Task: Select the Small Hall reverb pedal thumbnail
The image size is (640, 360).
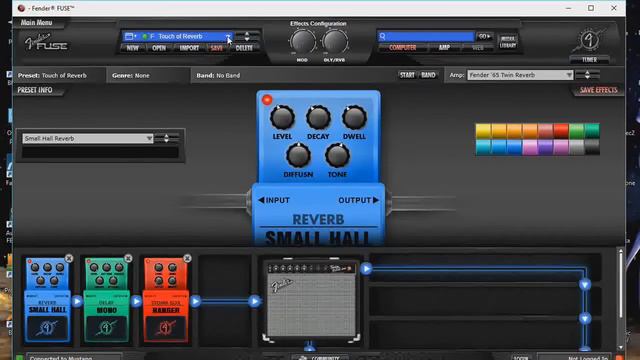Action: point(47,300)
